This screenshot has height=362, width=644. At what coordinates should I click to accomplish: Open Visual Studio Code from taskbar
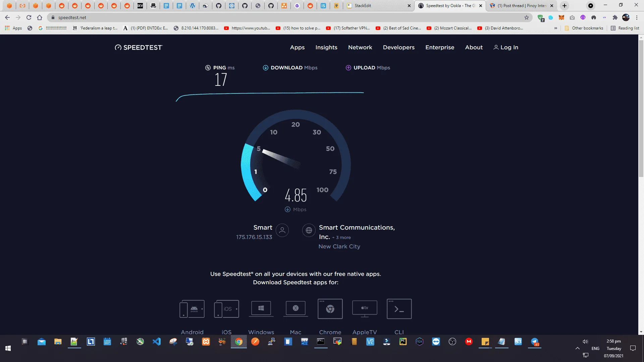click(157, 342)
